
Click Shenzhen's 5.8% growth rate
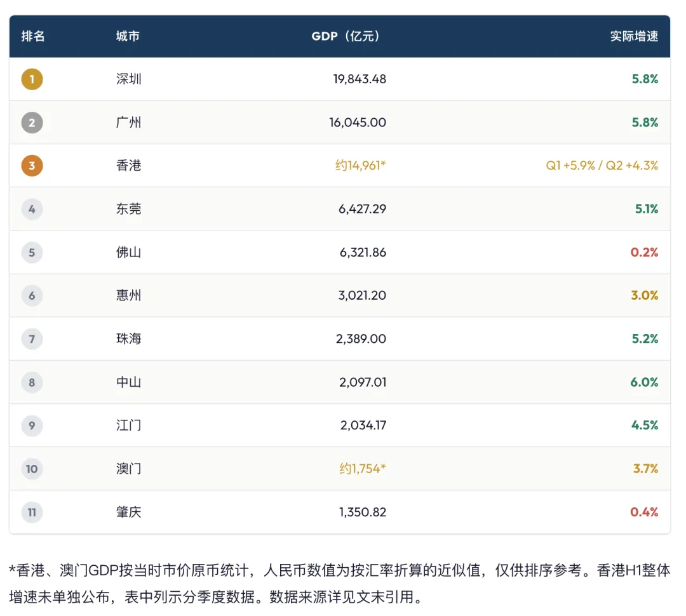(645, 79)
